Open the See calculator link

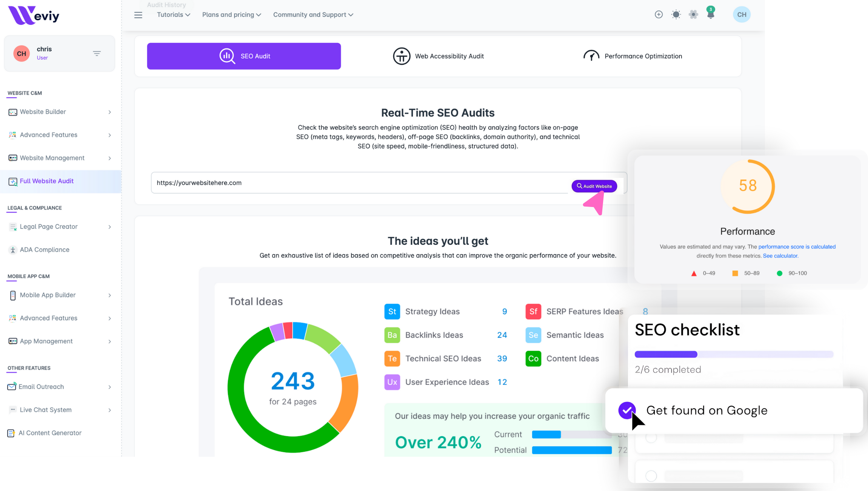(x=780, y=256)
